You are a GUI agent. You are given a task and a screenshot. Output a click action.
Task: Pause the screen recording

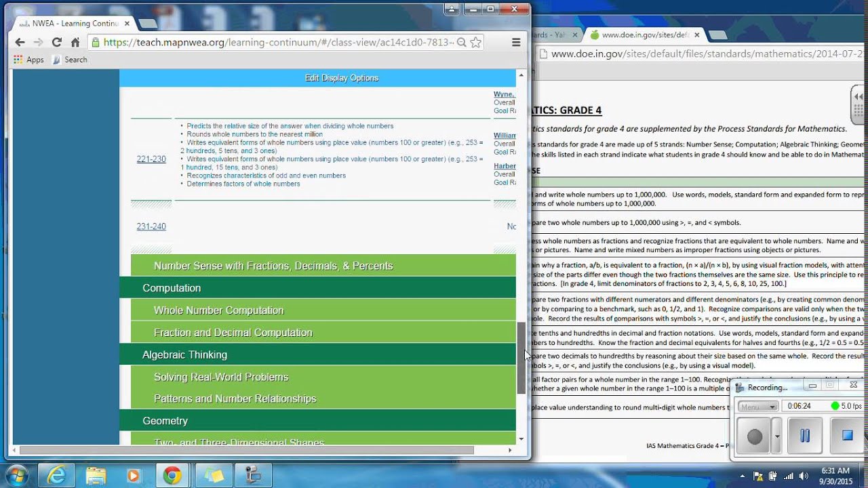click(805, 436)
